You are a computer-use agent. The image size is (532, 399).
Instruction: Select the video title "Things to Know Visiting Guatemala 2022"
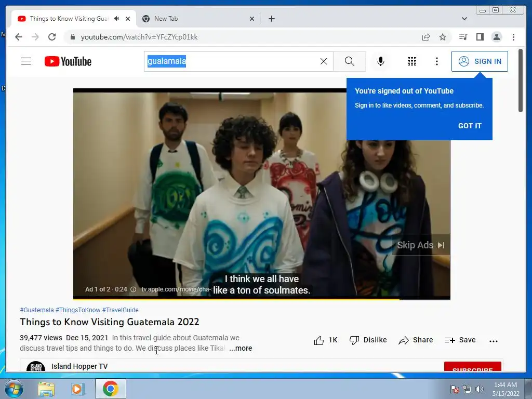(x=109, y=322)
